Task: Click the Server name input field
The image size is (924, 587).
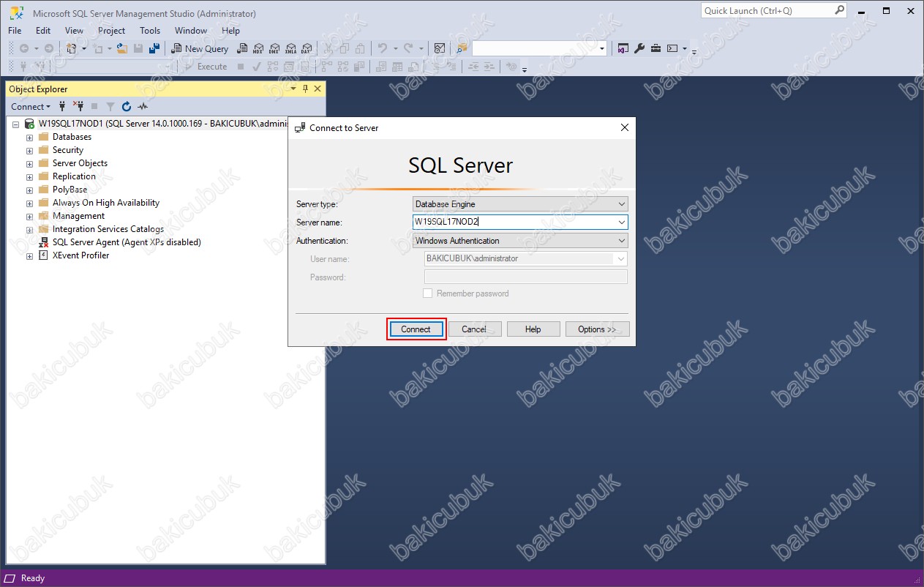Action: 512,222
